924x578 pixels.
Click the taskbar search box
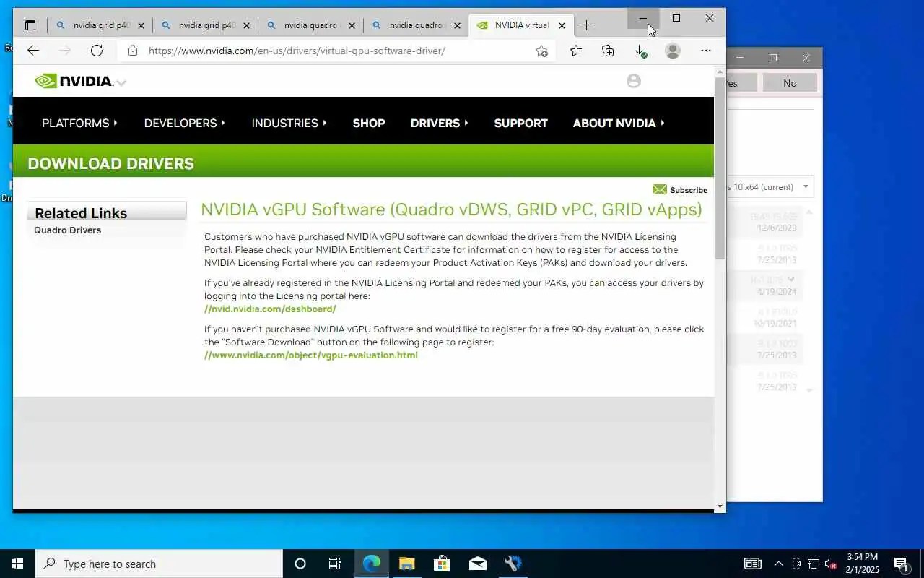tap(159, 564)
